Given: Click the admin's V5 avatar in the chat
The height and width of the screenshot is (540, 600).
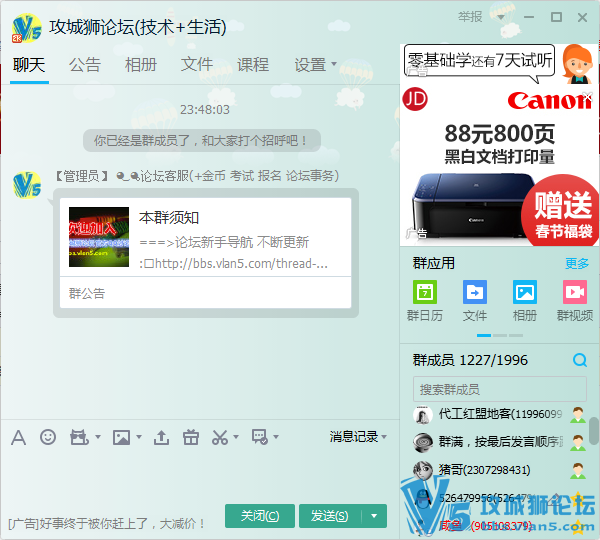Looking at the screenshot, I should 27,185.
